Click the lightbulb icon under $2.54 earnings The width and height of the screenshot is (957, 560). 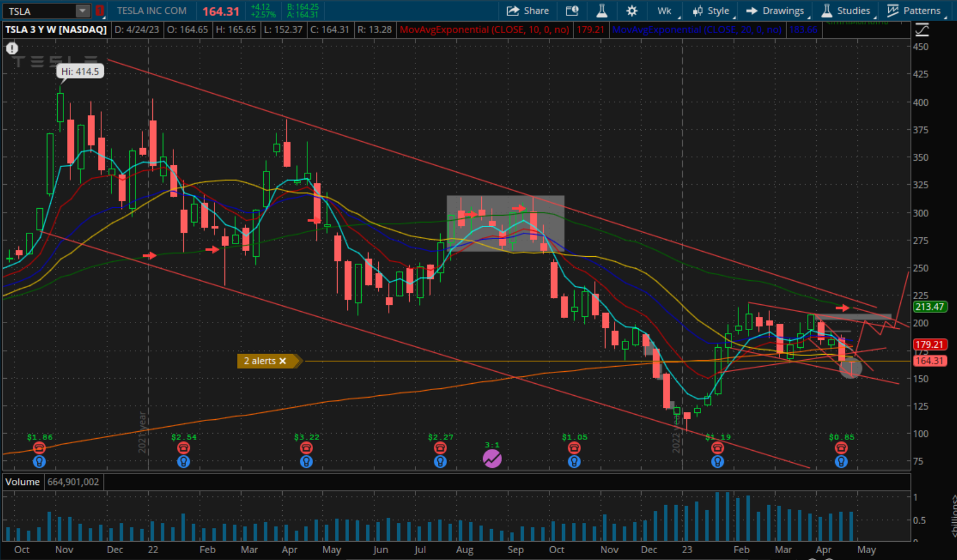183,462
